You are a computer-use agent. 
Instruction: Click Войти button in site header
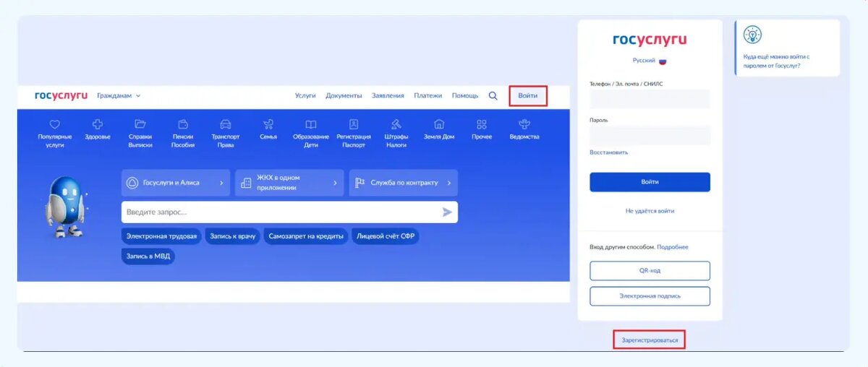click(528, 95)
